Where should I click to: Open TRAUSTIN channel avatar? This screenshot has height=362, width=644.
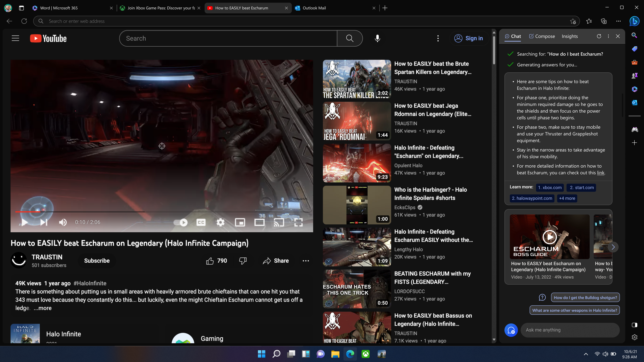click(19, 260)
